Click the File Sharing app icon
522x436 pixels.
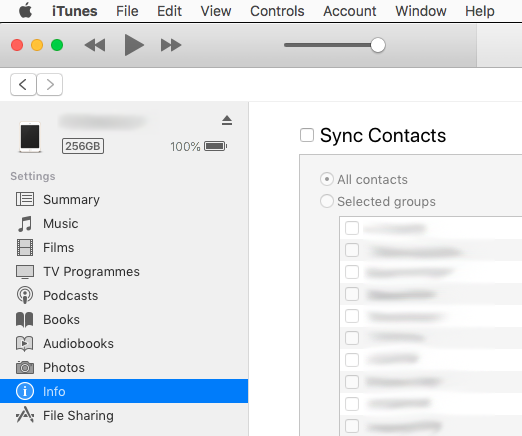click(25, 415)
